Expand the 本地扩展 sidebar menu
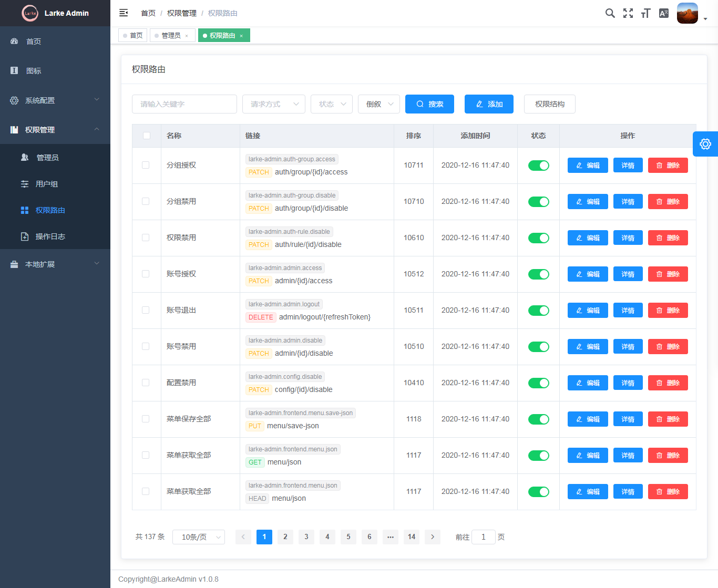The image size is (718, 588). pos(55,264)
